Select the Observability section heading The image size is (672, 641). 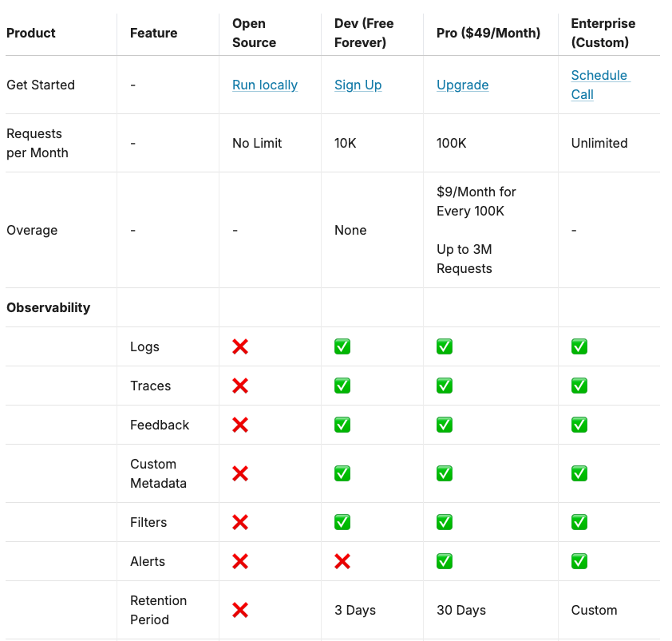pyautogui.click(x=49, y=307)
